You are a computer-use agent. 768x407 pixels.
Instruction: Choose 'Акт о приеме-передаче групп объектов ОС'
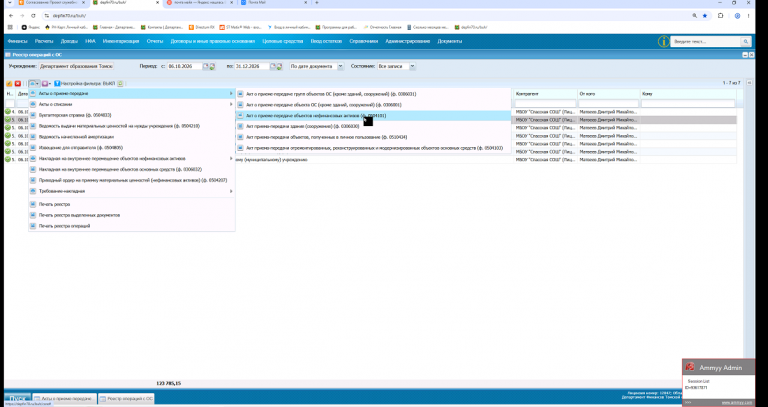(374, 94)
